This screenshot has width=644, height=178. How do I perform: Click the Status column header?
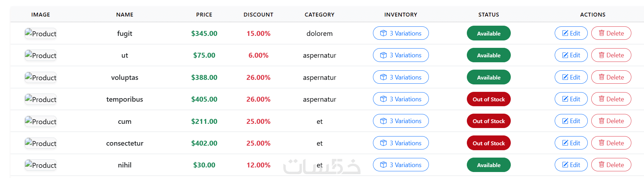[489, 15]
